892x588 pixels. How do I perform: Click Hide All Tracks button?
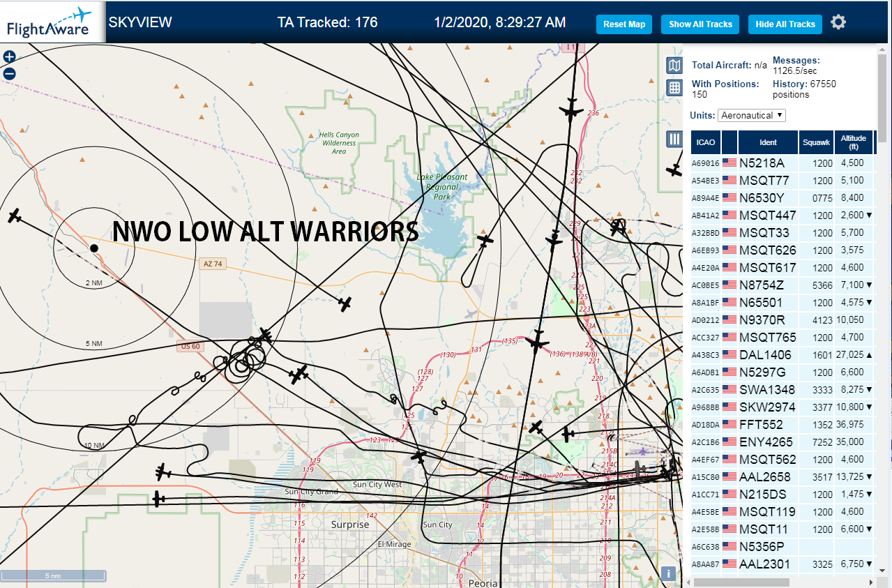(785, 24)
